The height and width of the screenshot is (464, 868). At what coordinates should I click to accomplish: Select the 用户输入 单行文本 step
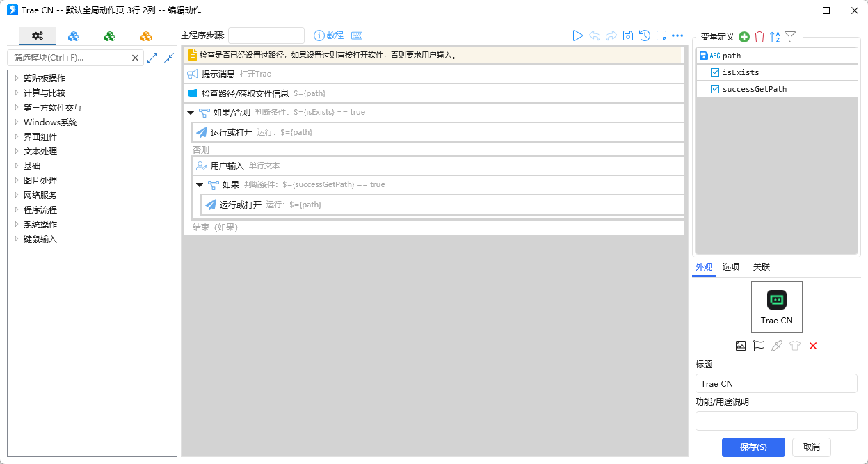[x=439, y=166]
